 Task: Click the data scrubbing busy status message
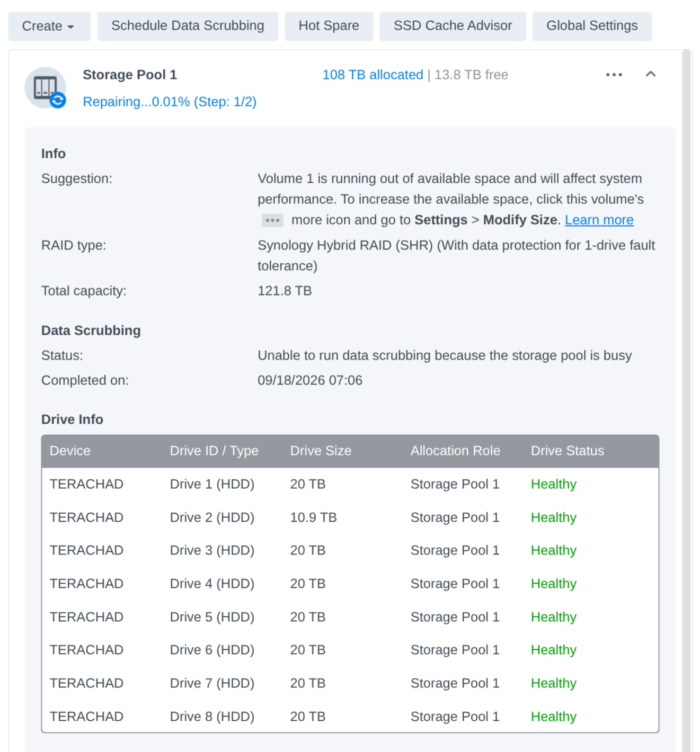[x=445, y=355]
